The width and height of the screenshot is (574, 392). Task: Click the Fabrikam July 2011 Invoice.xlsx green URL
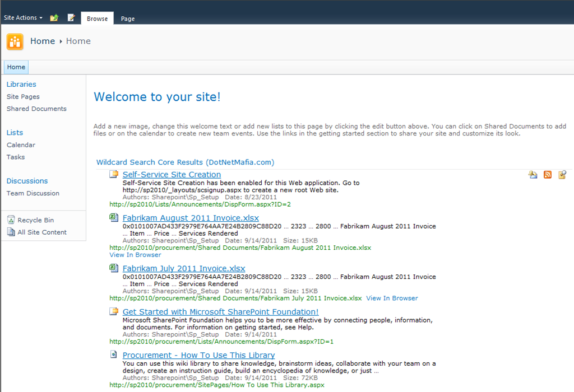click(235, 298)
